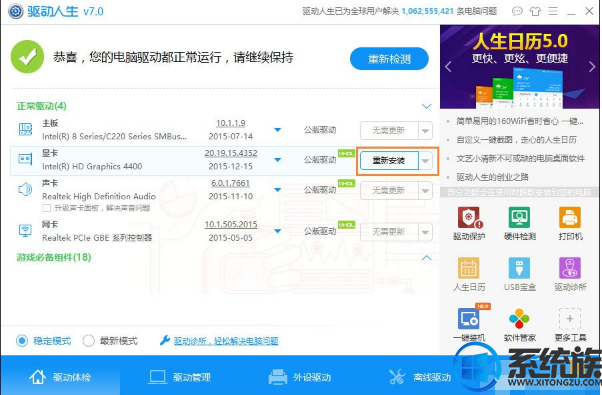Image resolution: width=602 pixels, height=395 pixels.
Task: Click the wrench icon beside 驱动诊所 link
Action: click(x=165, y=340)
